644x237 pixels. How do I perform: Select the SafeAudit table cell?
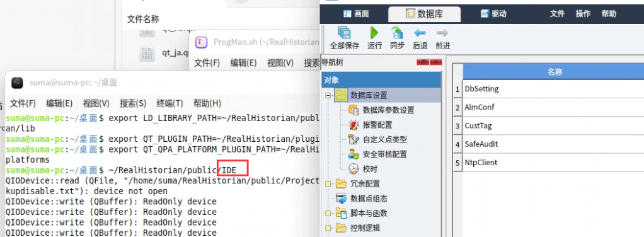point(553,144)
